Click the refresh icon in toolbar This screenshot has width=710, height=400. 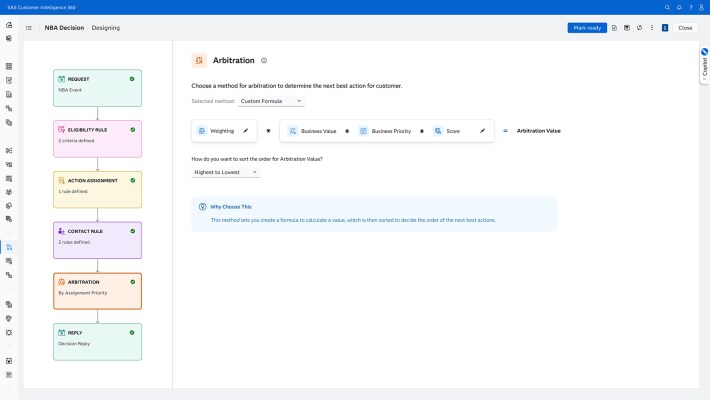639,28
